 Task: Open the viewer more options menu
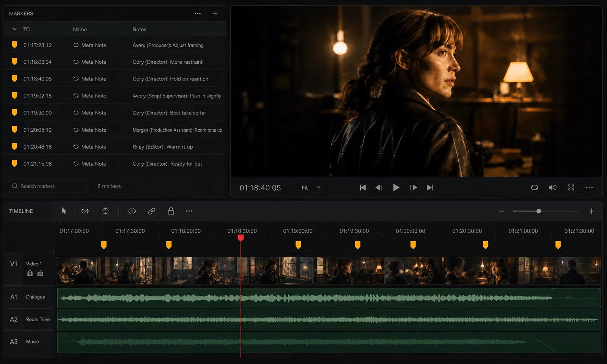(x=589, y=187)
